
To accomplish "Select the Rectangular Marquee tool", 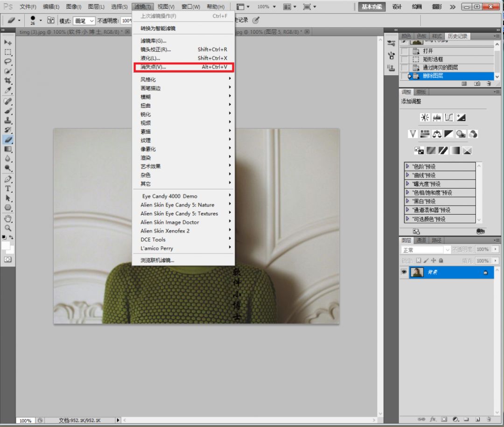I will (x=8, y=52).
